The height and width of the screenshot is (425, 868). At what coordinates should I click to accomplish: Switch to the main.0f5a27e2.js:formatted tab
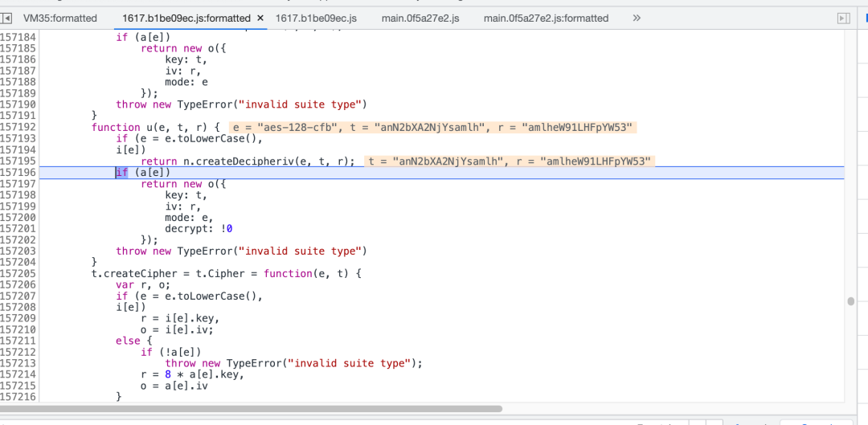pyautogui.click(x=546, y=18)
